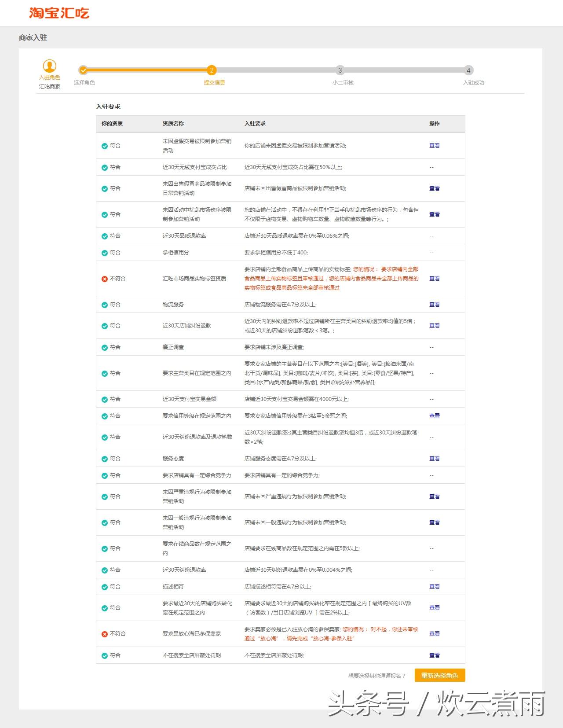The image size is (563, 728).
Task: Click step 3 小二审核 circle
Action: [x=340, y=70]
